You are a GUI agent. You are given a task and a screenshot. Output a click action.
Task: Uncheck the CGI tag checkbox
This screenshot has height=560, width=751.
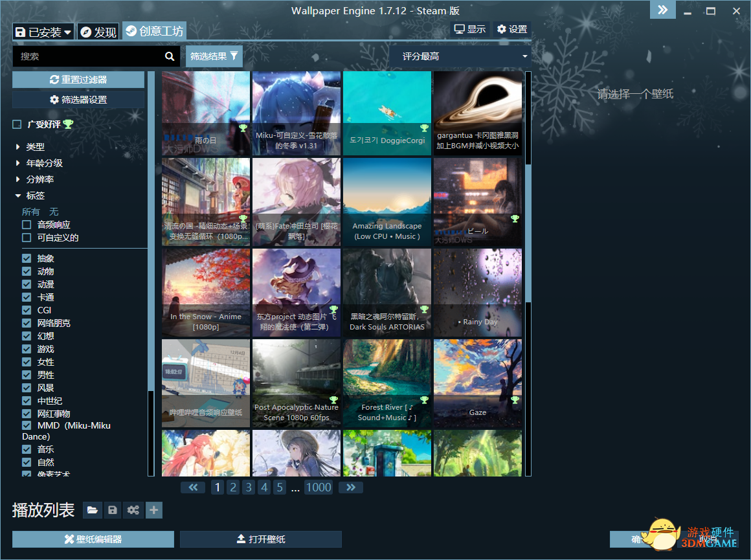27,310
